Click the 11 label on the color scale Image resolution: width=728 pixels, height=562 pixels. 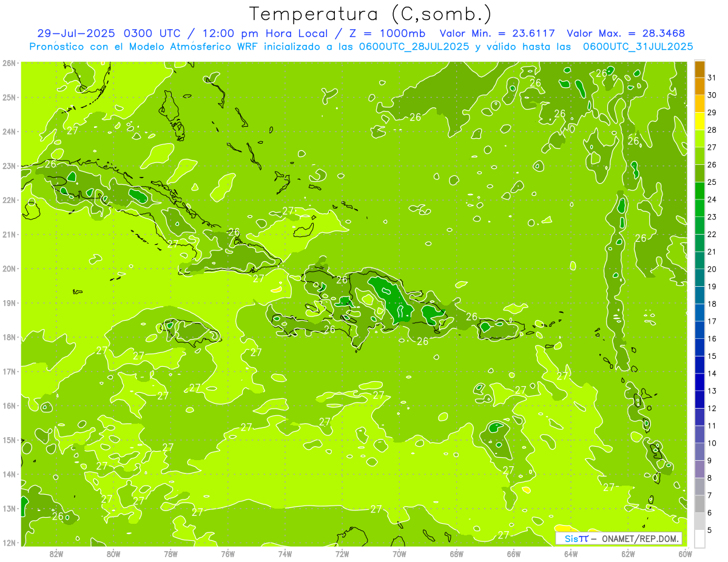pos(712,426)
